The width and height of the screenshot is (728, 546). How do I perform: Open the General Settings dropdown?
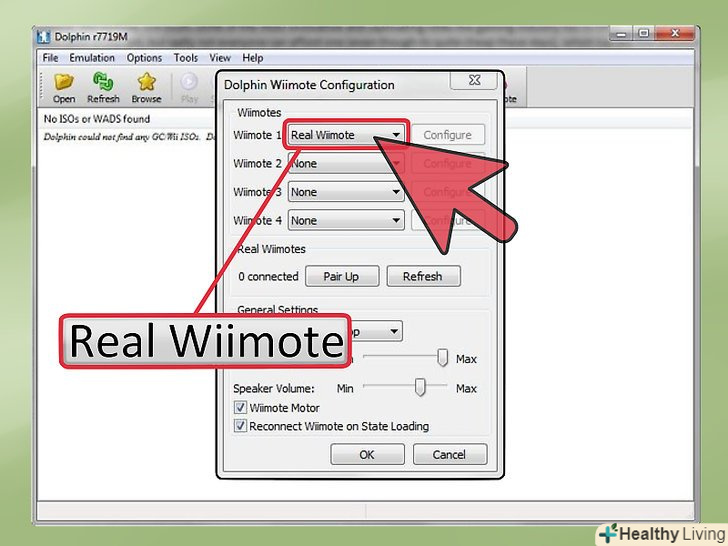tap(375, 332)
